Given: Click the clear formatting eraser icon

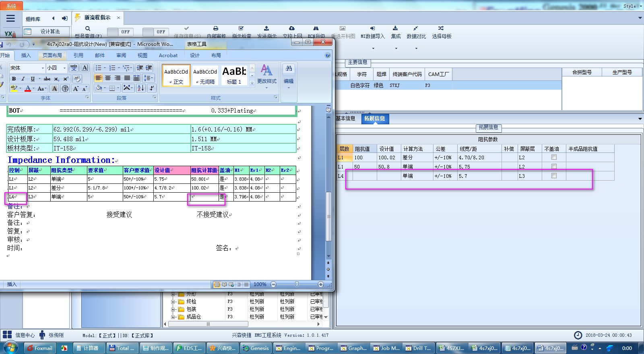Looking at the screenshot, I should point(77,79).
